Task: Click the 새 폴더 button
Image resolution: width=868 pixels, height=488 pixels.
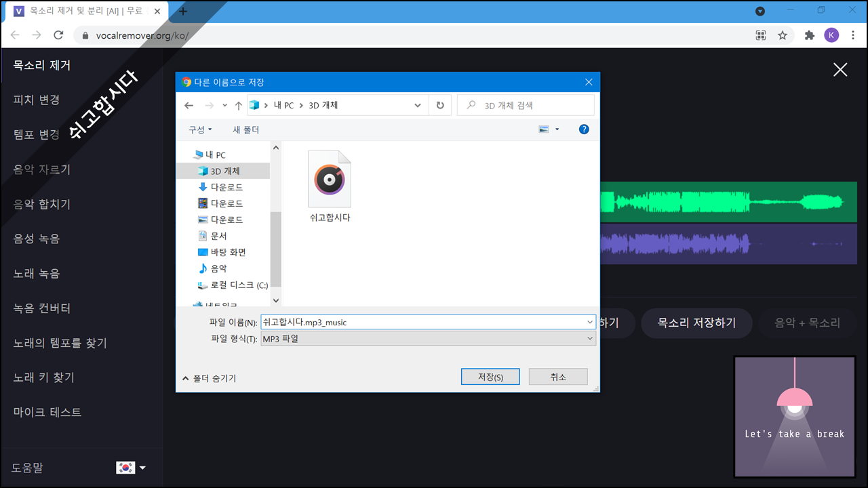Action: point(246,129)
